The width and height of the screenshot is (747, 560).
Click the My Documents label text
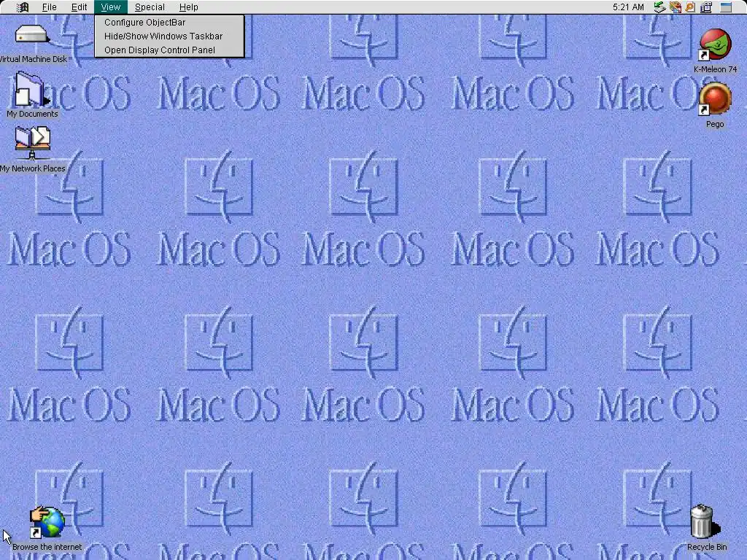click(x=32, y=114)
